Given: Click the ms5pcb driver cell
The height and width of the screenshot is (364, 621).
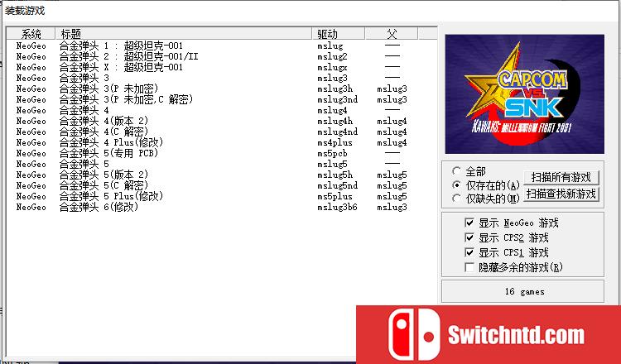Looking at the screenshot, I should [332, 154].
